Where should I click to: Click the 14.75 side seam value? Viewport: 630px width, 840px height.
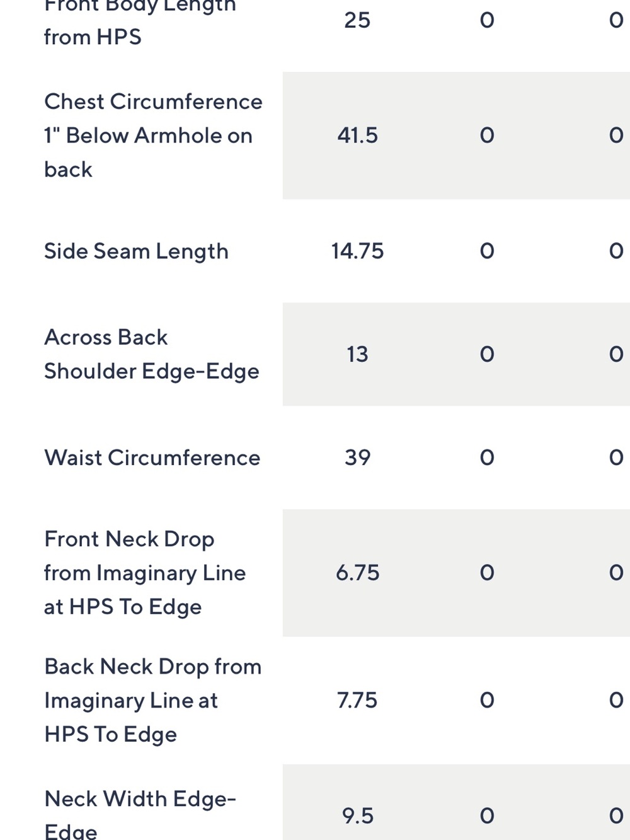(x=357, y=251)
